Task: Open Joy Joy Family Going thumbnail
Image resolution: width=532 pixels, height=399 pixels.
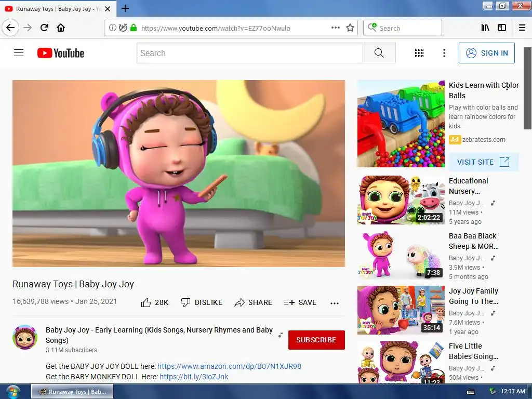Action: [x=401, y=310]
